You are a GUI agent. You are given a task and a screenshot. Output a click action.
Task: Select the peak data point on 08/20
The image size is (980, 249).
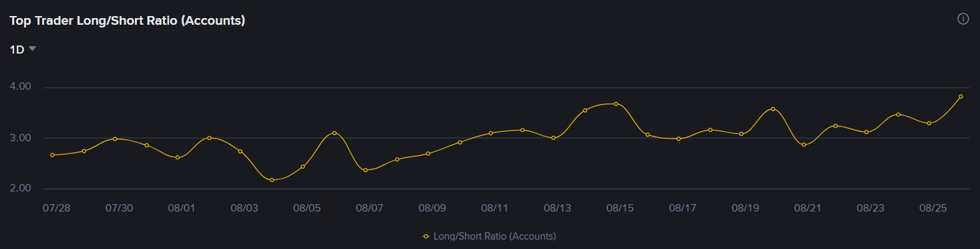tap(773, 108)
